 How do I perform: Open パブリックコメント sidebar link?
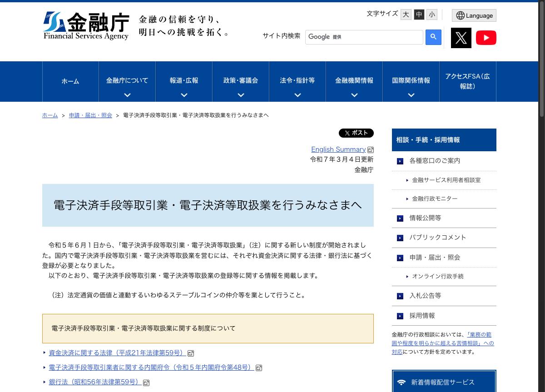[438, 238]
